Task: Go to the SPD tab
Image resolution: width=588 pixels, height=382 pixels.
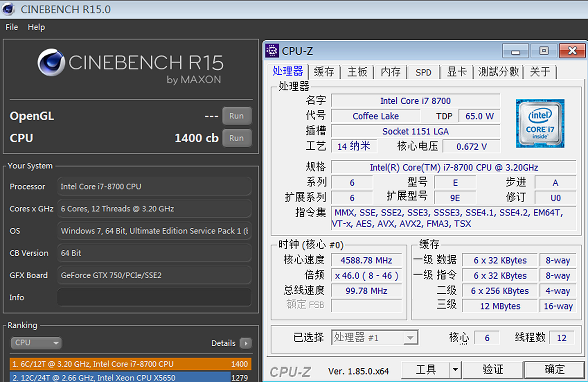Action: [x=423, y=72]
